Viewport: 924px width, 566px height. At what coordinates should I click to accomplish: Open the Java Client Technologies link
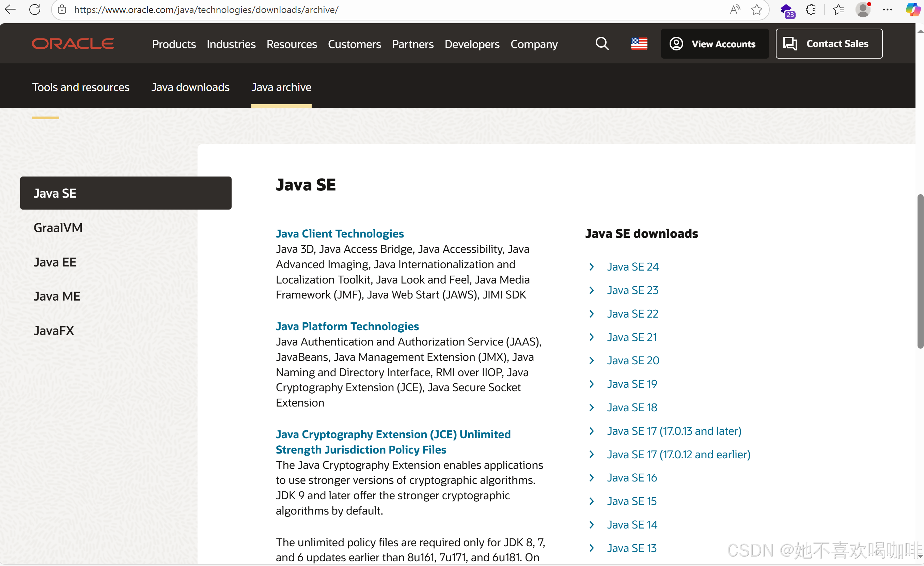[x=339, y=234]
